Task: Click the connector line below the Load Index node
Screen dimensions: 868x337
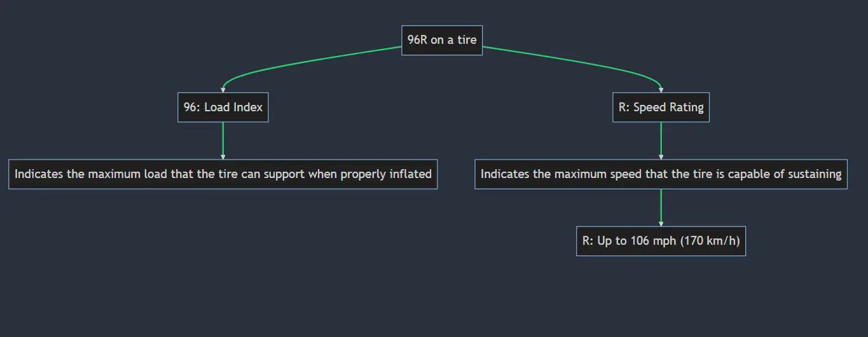Action: click(x=223, y=139)
